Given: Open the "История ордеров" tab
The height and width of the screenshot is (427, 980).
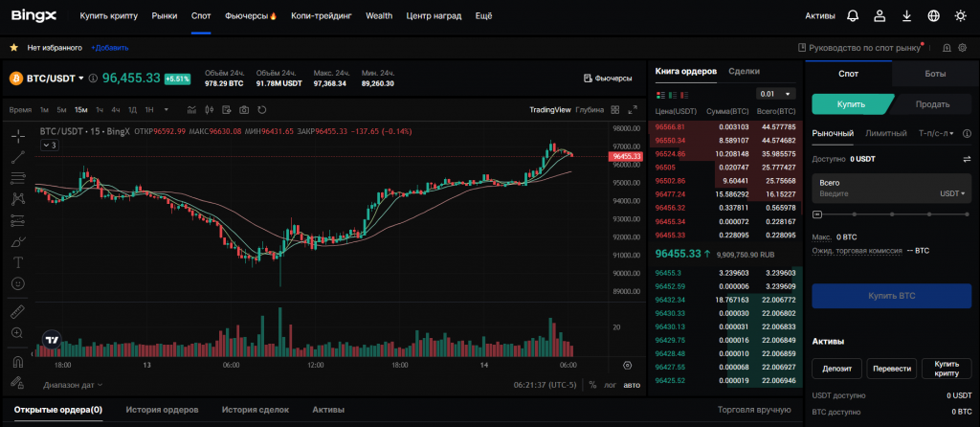Looking at the screenshot, I should pos(162,410).
